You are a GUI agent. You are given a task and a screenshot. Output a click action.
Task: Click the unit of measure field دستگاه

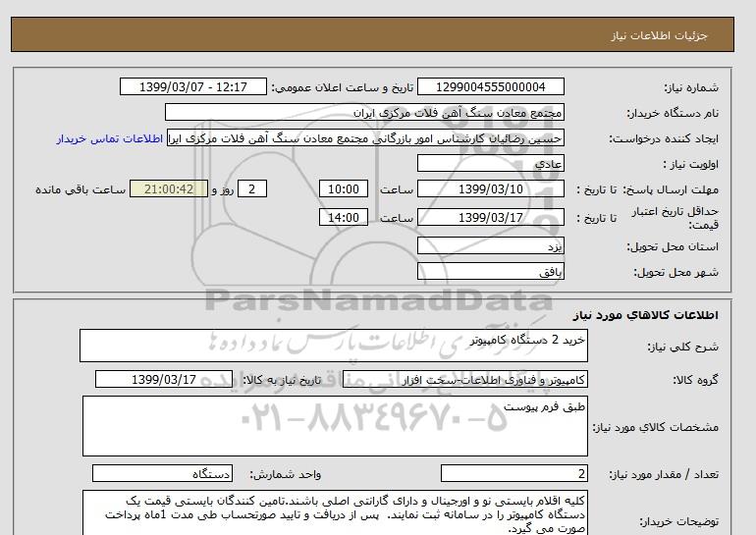(162, 473)
